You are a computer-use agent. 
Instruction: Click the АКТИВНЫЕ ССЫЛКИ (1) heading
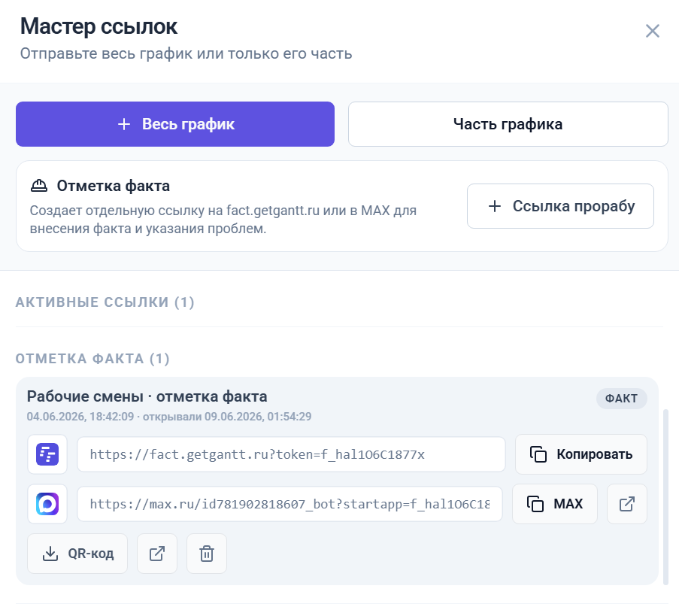click(x=105, y=302)
